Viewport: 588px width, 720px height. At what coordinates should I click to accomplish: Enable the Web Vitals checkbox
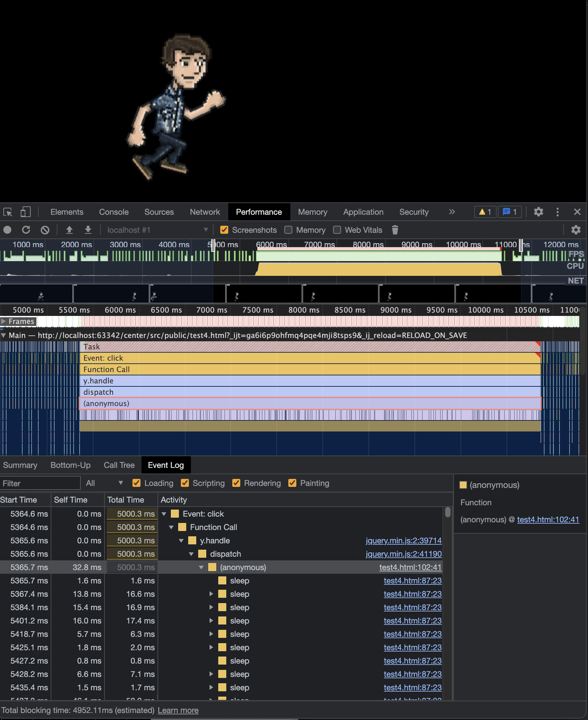point(337,230)
